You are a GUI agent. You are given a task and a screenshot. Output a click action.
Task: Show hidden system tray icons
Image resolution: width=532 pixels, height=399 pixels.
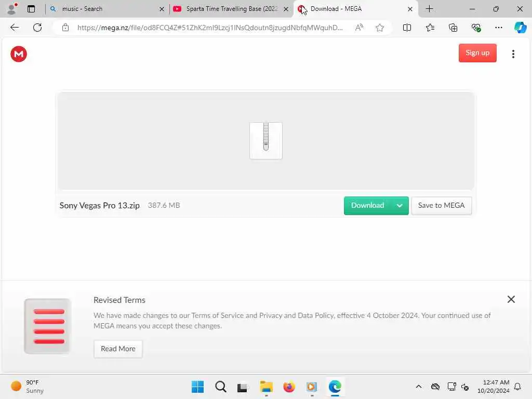coord(419,387)
